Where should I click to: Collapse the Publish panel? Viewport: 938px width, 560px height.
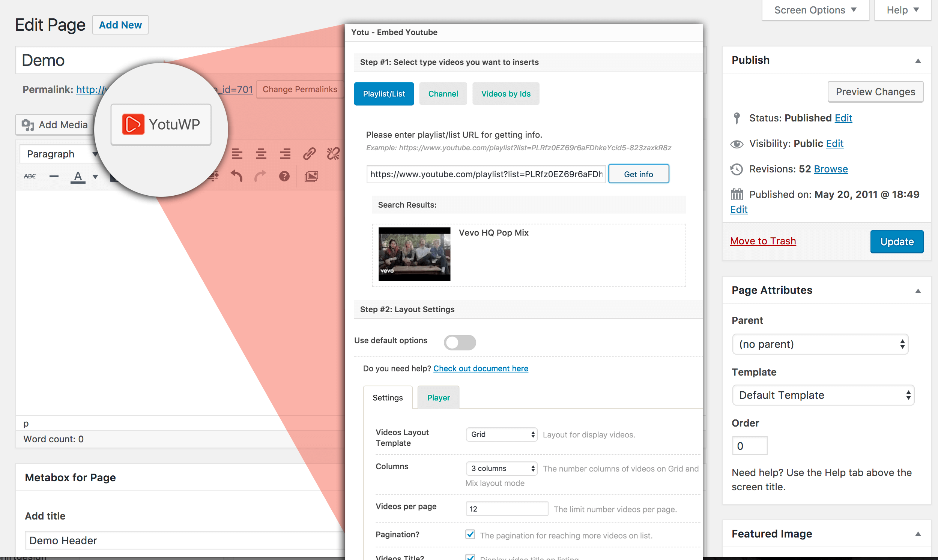pyautogui.click(x=918, y=60)
